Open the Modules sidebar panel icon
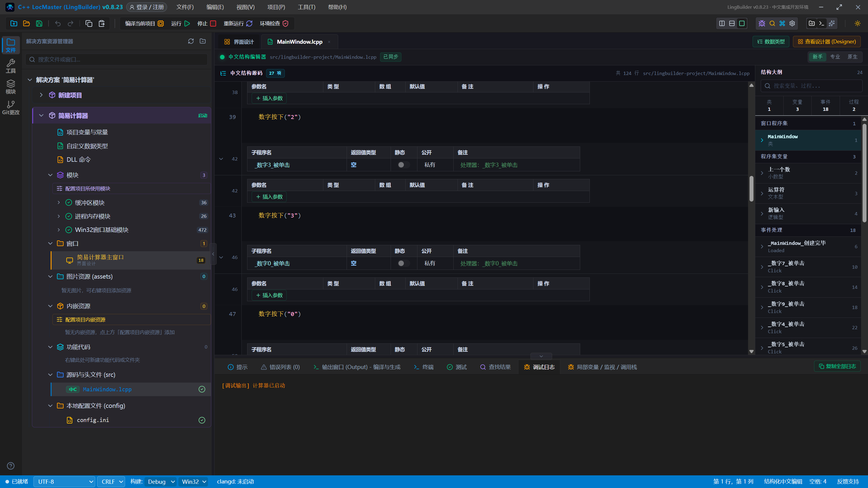This screenshot has width=868, height=488. pyautogui.click(x=11, y=86)
